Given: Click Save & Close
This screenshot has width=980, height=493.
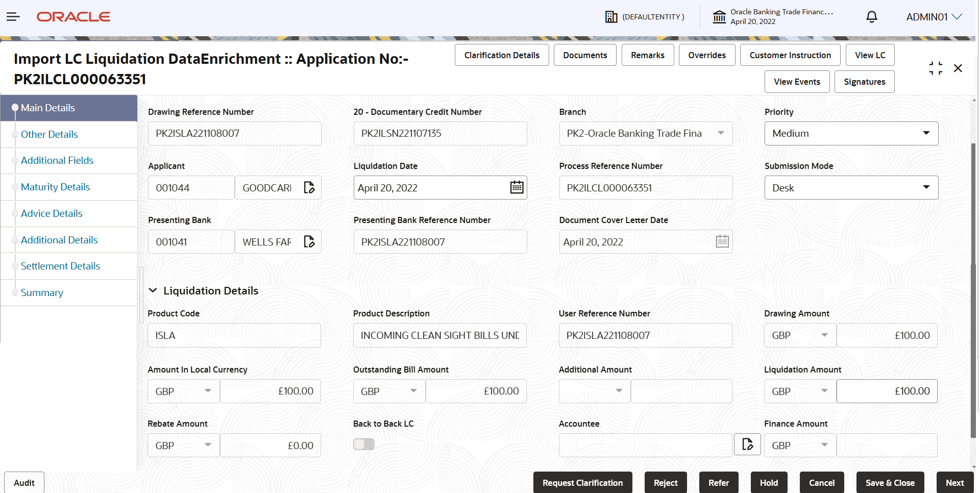Looking at the screenshot, I should click(890, 483).
